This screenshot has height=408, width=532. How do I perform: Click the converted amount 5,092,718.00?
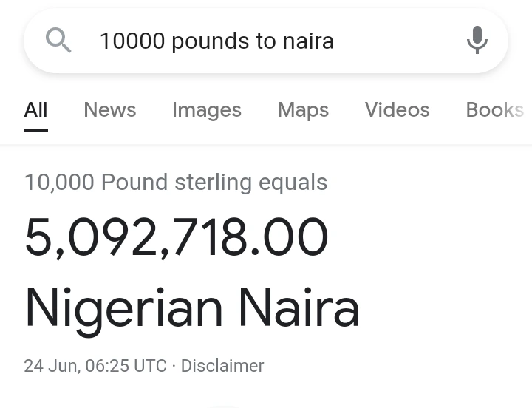[176, 238]
